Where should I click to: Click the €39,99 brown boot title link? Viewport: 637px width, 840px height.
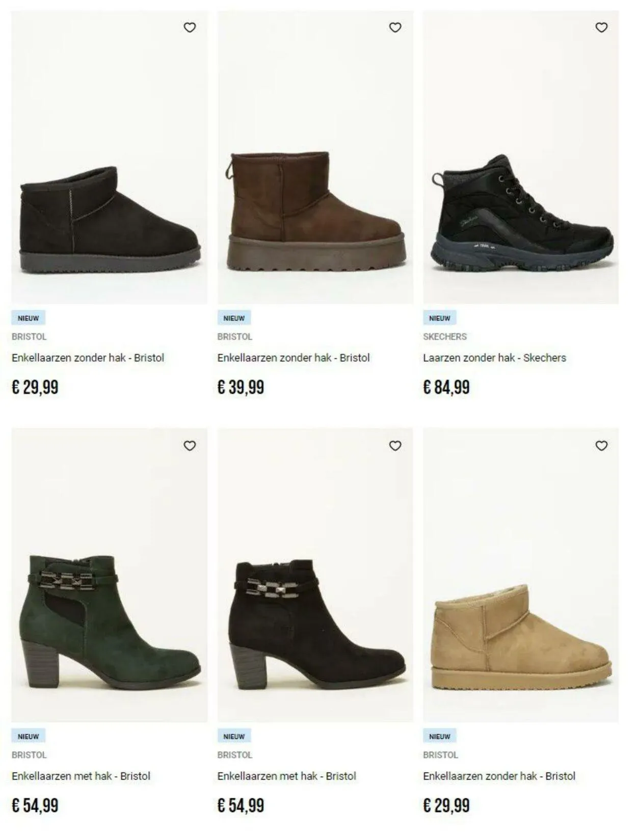point(294,358)
